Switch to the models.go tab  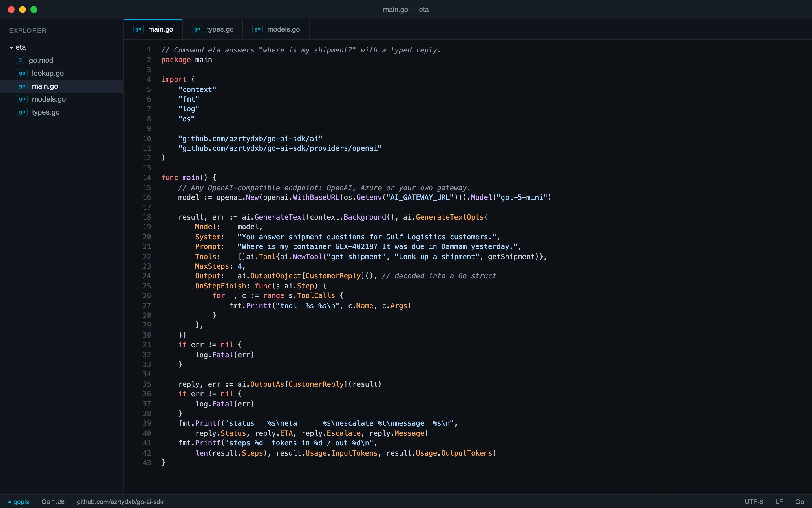pos(276,29)
